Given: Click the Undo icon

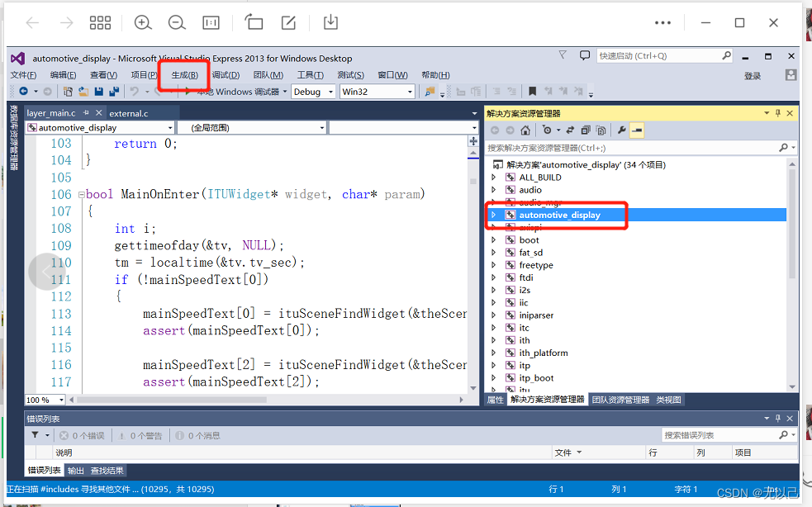Looking at the screenshot, I should tap(132, 92).
